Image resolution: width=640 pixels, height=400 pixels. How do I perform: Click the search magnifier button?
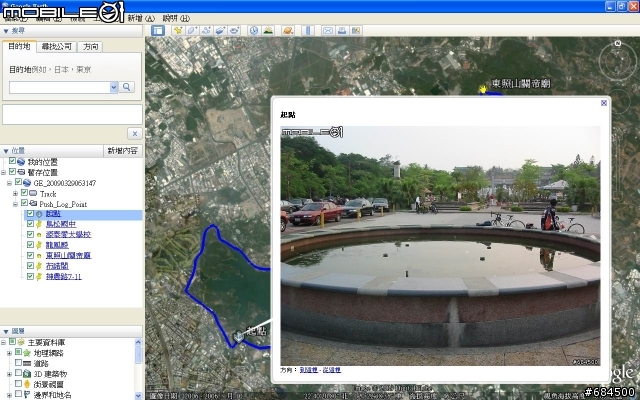[127, 87]
